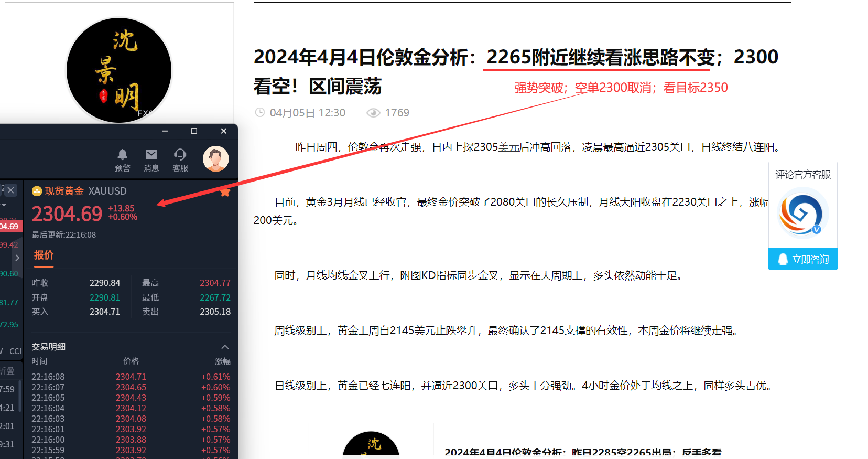Click the 沈景明 author profile picture
868x459 pixels.
pos(119,70)
